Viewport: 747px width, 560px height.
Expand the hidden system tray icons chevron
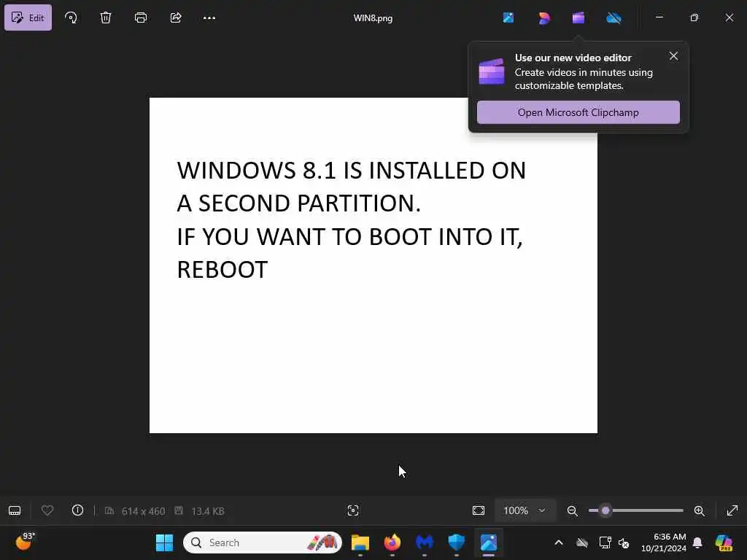[559, 542]
